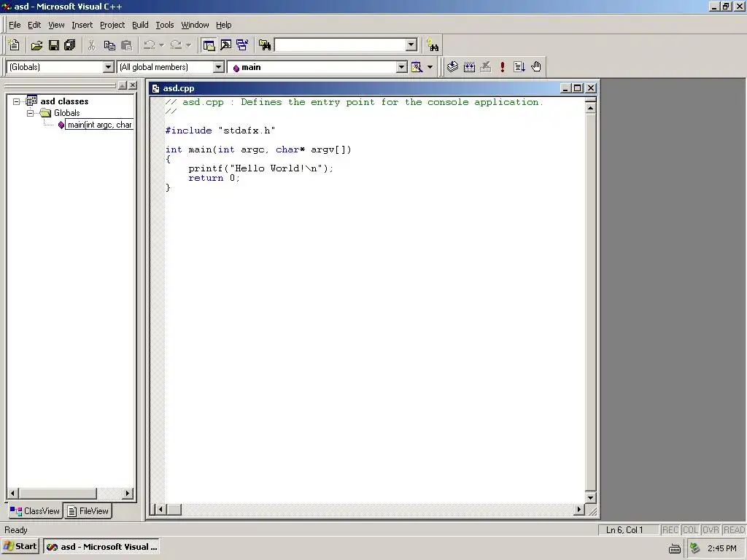
Task: Save the current file with floppy icon
Action: tap(54, 45)
